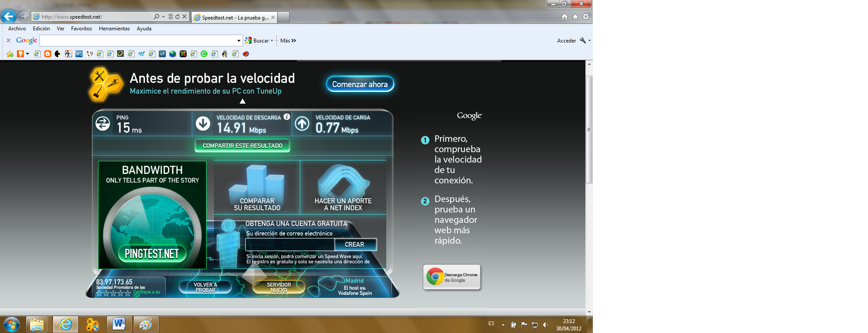This screenshot has height=333, width=868.
Task: Open the orange lightbulb Suggested Sites icon
Action: tap(20, 54)
